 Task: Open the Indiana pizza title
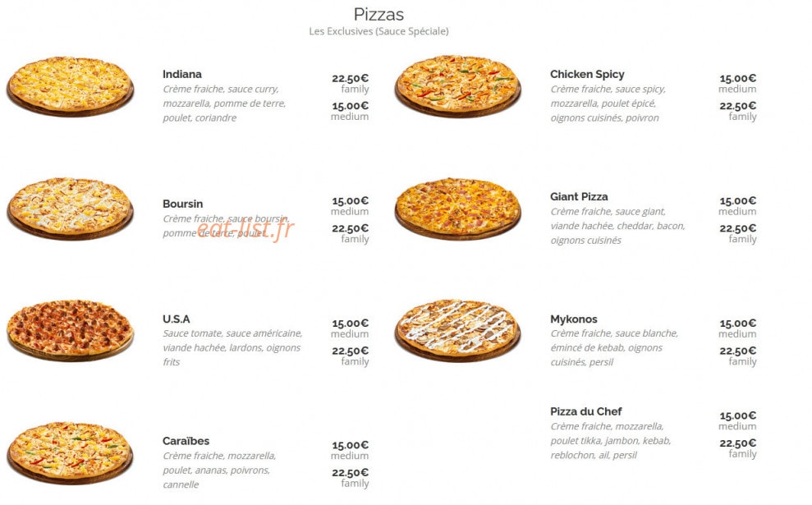tap(181, 74)
